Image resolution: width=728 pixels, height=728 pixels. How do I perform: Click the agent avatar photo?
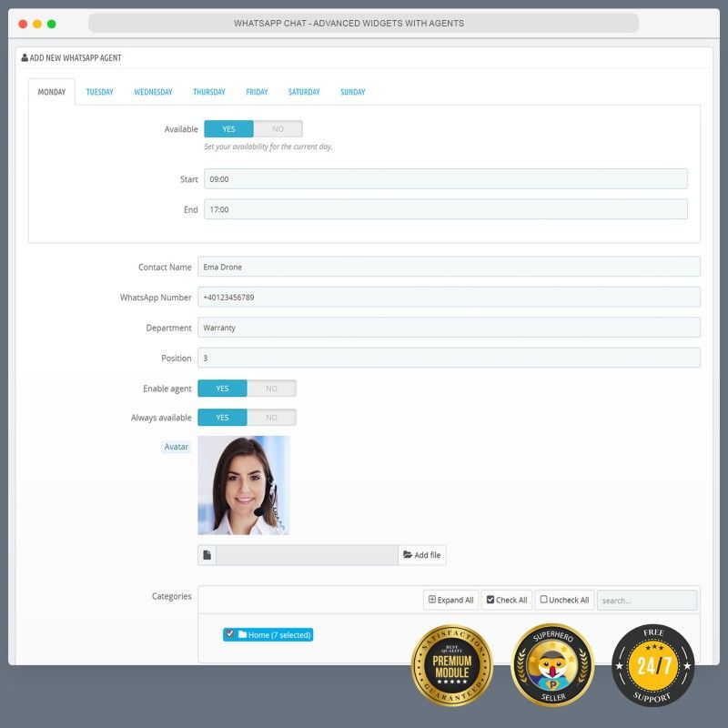click(244, 485)
